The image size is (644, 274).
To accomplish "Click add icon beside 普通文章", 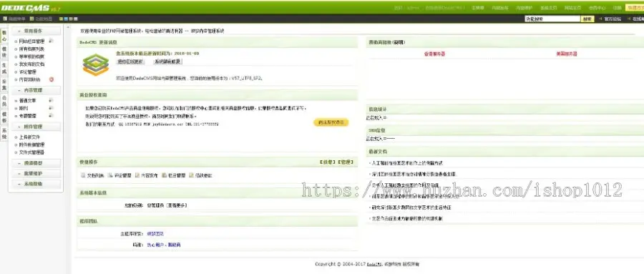I will coord(51,100).
